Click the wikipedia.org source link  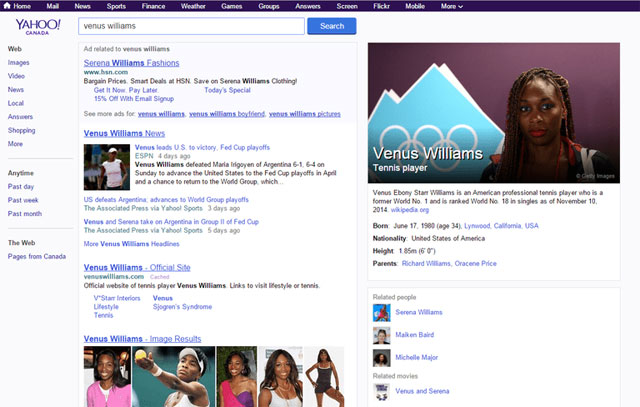410,210
